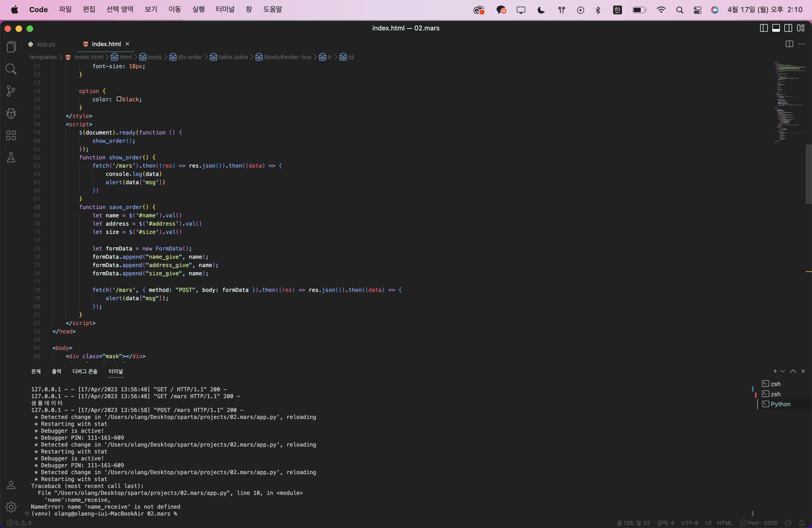Image resolution: width=812 pixels, height=528 pixels.
Task: Select the 터미널 panel tab
Action: tap(116, 371)
